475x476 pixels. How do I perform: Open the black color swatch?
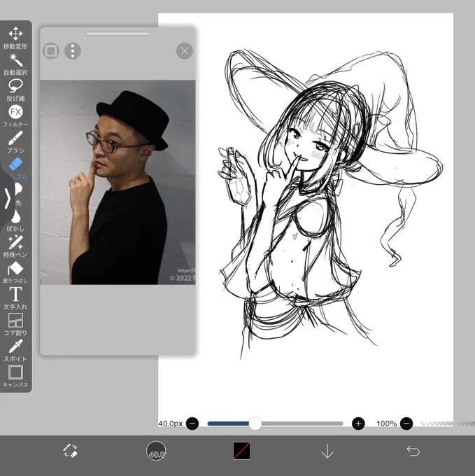242,451
